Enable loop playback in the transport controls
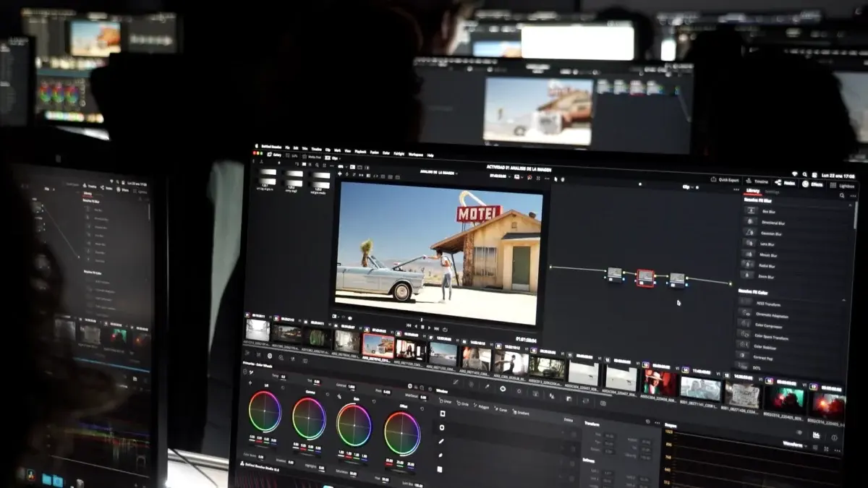This screenshot has width=868, height=488. point(444,328)
